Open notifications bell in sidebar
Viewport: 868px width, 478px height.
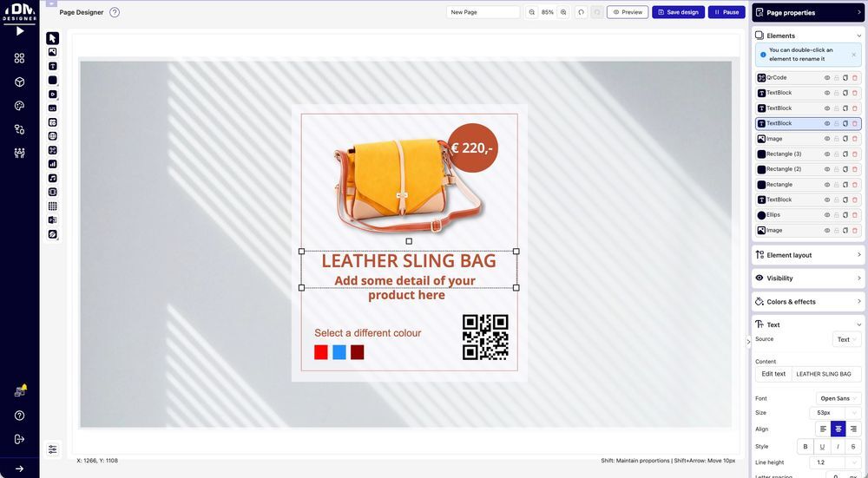point(20,391)
